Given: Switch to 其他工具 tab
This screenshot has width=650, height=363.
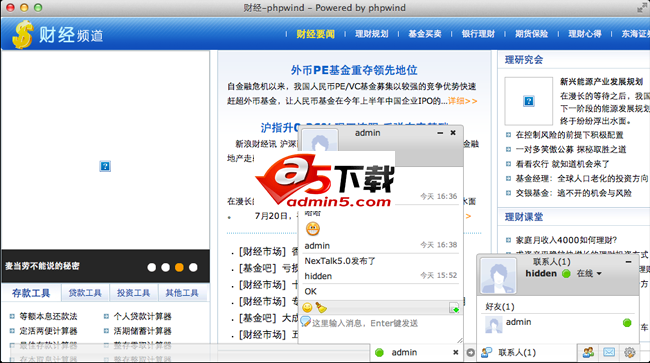Looking at the screenshot, I should click(x=182, y=293).
